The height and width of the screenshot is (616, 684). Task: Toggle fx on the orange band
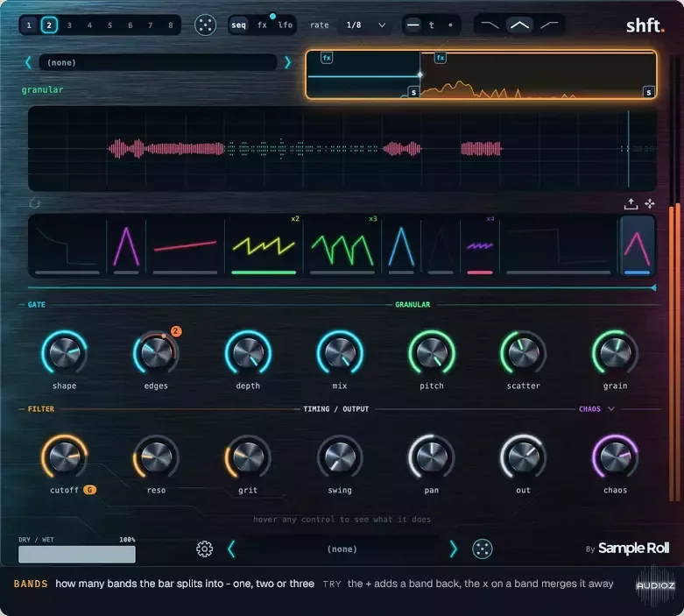click(x=441, y=57)
